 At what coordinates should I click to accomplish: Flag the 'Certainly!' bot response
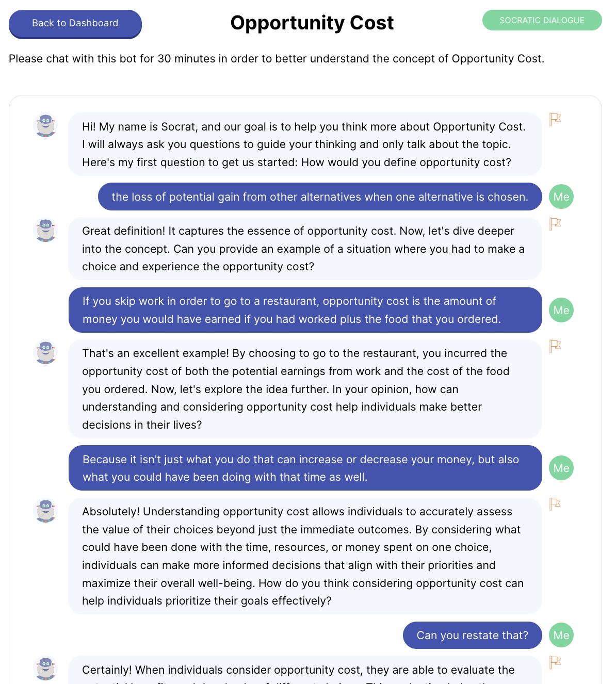(x=555, y=662)
